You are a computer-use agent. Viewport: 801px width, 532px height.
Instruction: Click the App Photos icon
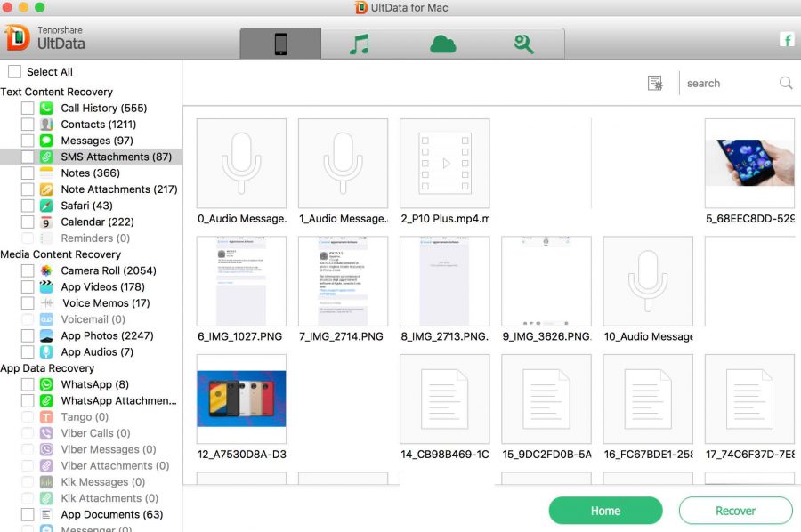click(46, 336)
